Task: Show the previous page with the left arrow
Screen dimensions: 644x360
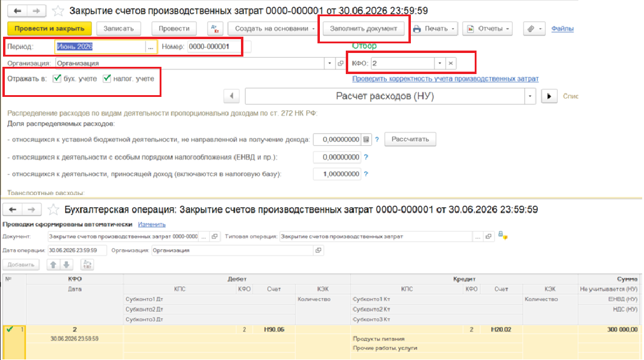Action: coord(232,96)
